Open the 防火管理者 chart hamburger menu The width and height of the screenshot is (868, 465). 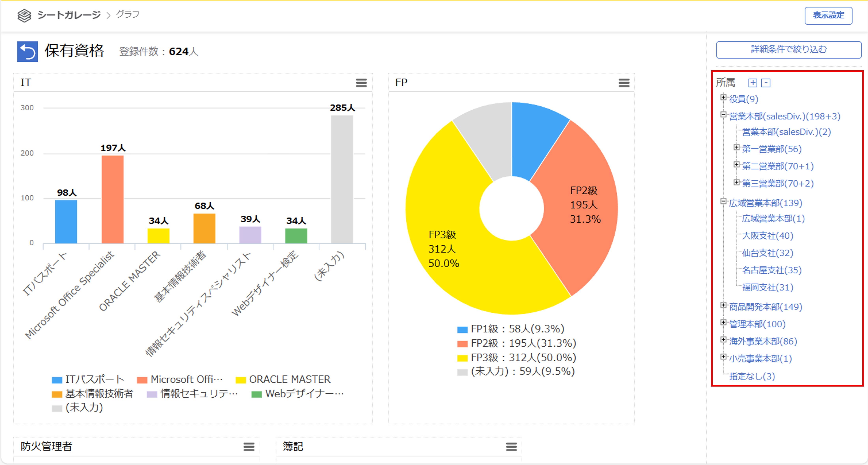[249, 446]
